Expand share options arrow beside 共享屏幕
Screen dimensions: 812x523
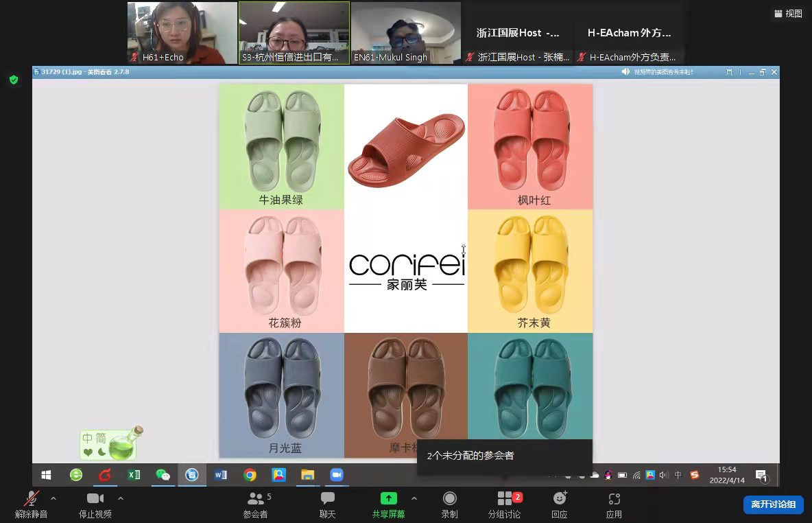click(x=414, y=498)
